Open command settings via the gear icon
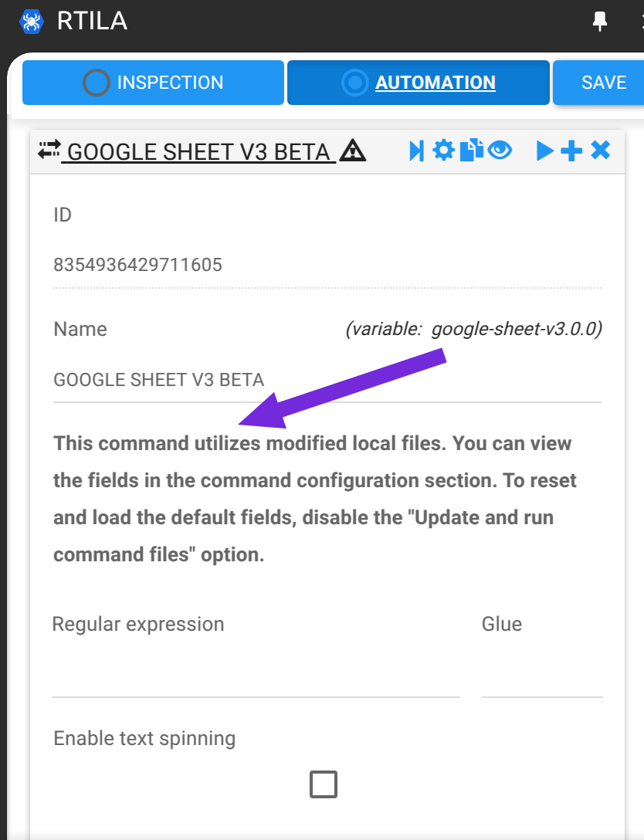This screenshot has height=840, width=644. pyautogui.click(x=444, y=151)
